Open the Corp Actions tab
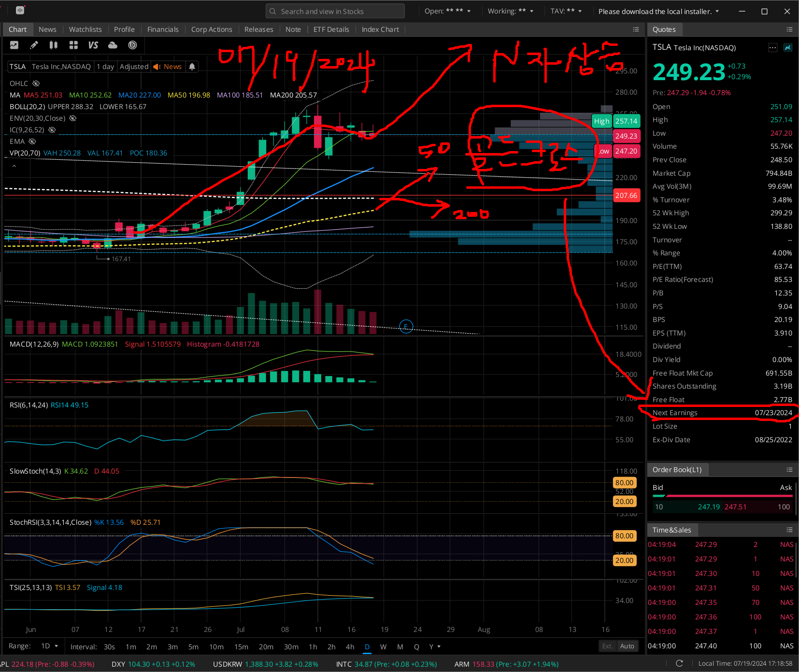 (x=212, y=29)
